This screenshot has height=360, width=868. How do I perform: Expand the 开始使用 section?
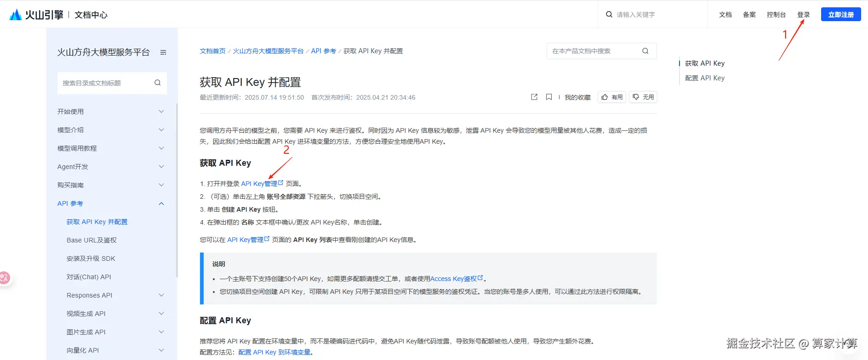click(161, 112)
